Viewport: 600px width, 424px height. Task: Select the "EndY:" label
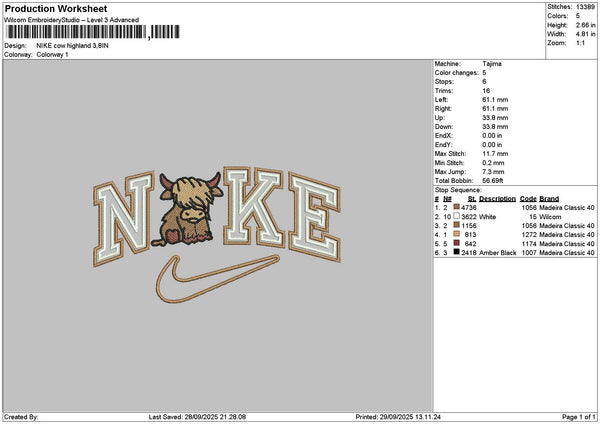pyautogui.click(x=443, y=145)
